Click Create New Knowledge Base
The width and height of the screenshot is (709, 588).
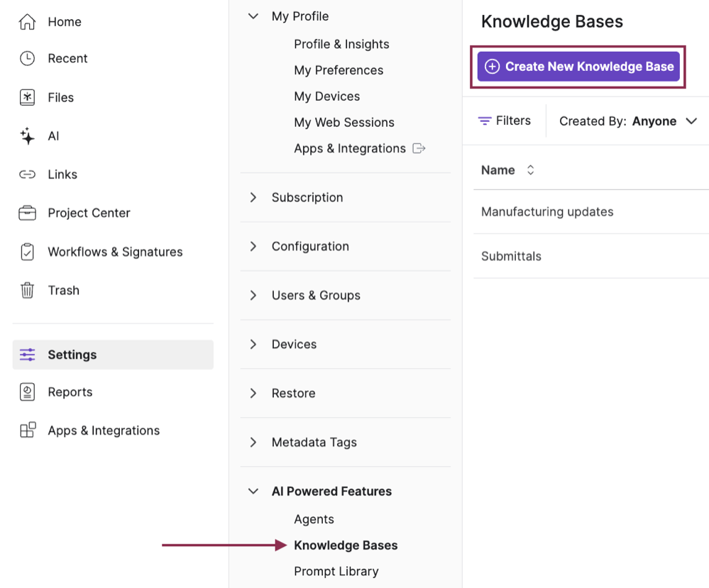[x=577, y=66]
